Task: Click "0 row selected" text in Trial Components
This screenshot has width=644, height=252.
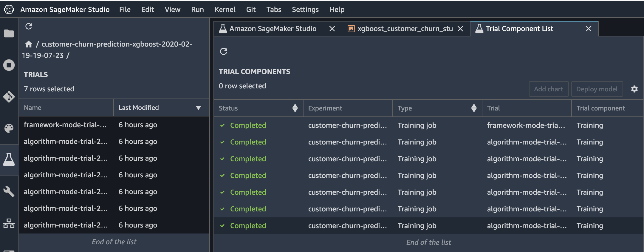Action: tap(242, 86)
